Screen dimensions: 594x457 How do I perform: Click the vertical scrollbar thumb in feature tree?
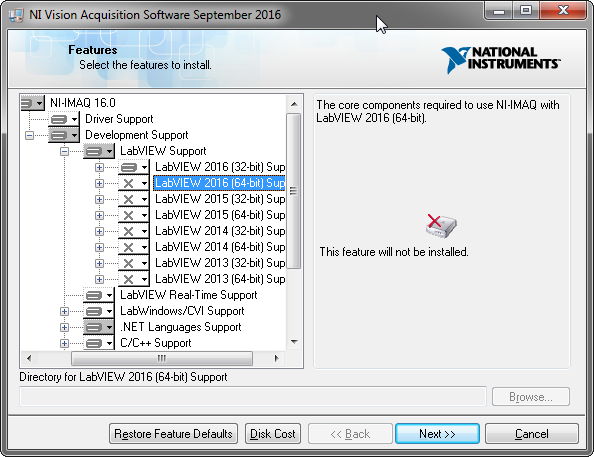(294, 191)
